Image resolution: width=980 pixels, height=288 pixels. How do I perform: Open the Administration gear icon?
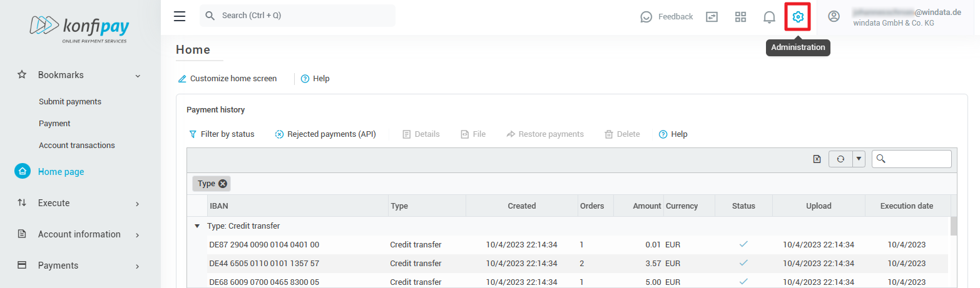click(x=797, y=17)
